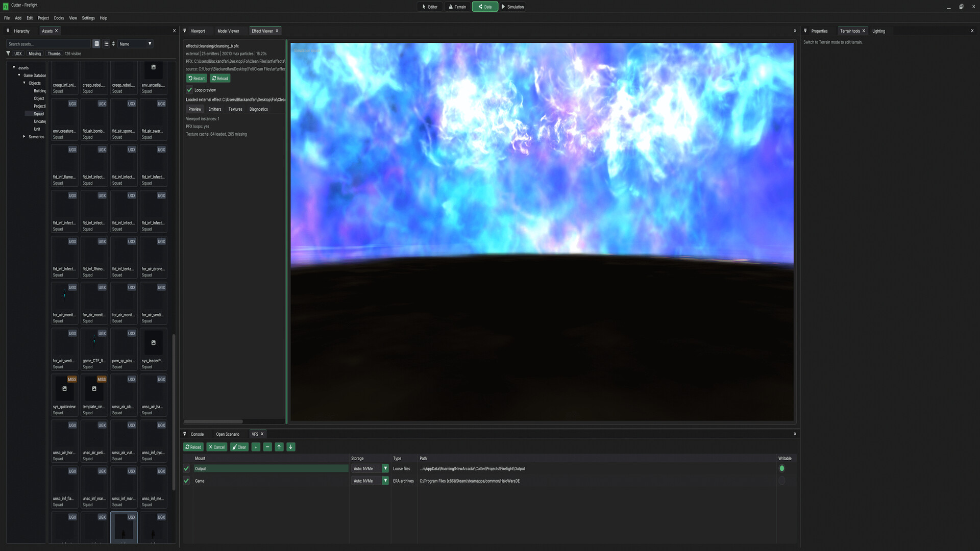Open the Project menu
The width and height of the screenshot is (980, 551).
click(43, 18)
